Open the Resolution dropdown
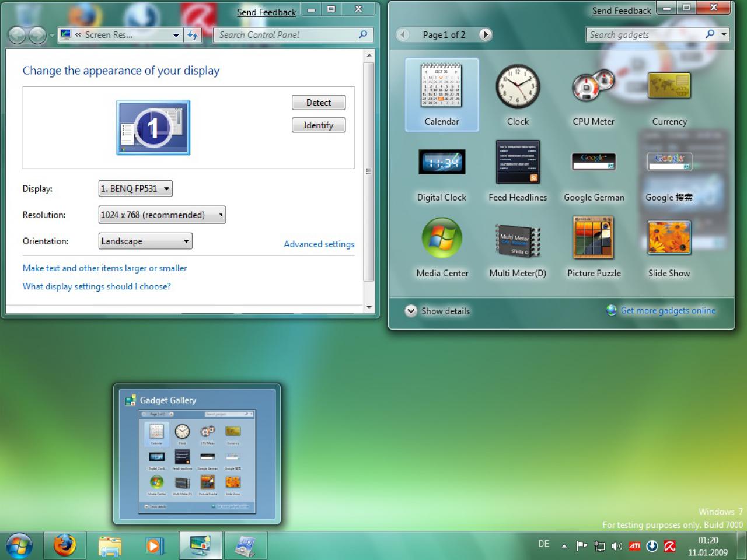This screenshot has width=747, height=560. 162,215
